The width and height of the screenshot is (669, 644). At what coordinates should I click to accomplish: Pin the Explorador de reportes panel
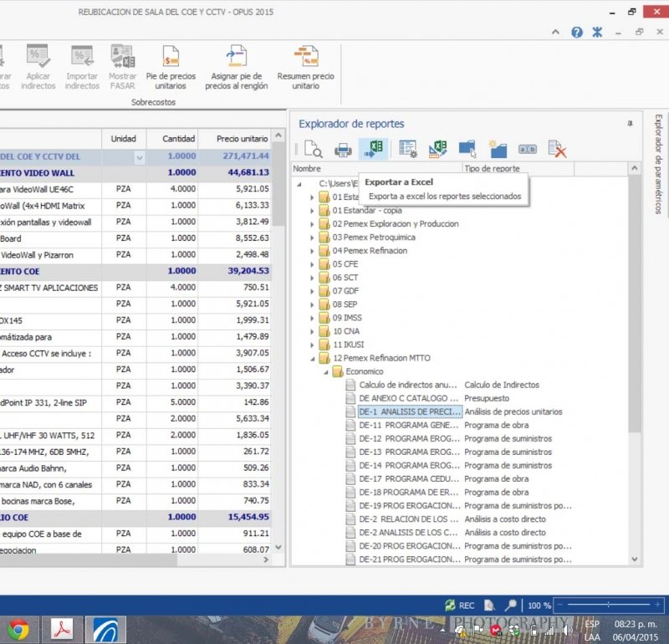(x=630, y=124)
